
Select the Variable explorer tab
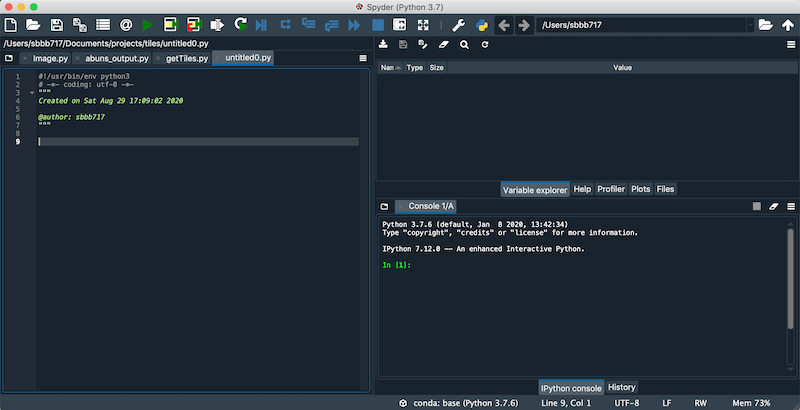click(x=535, y=190)
